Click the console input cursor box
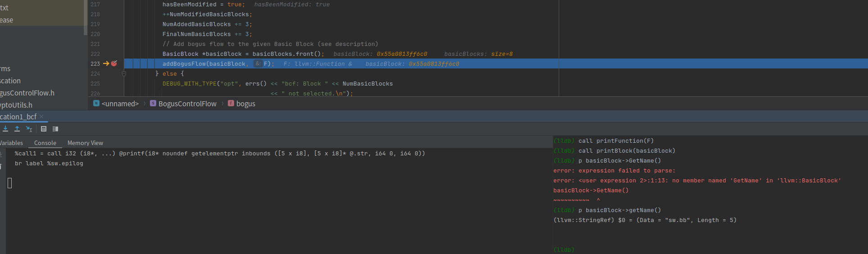Image resolution: width=868 pixels, height=254 pixels. coord(9,183)
